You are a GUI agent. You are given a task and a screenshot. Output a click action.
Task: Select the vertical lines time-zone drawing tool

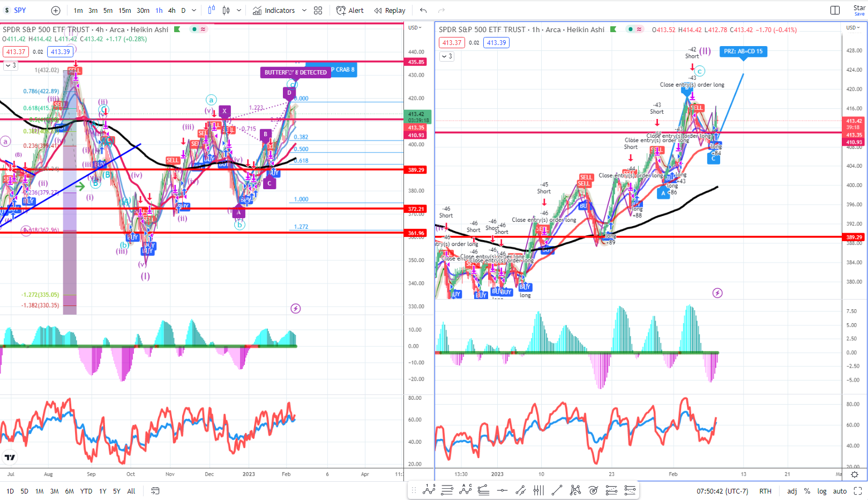pos(538,490)
